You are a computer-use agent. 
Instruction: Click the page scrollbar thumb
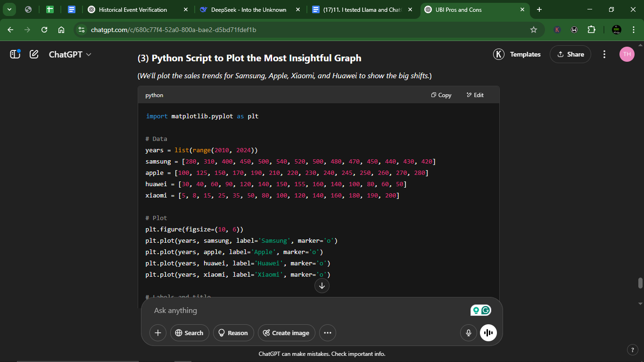(x=640, y=283)
